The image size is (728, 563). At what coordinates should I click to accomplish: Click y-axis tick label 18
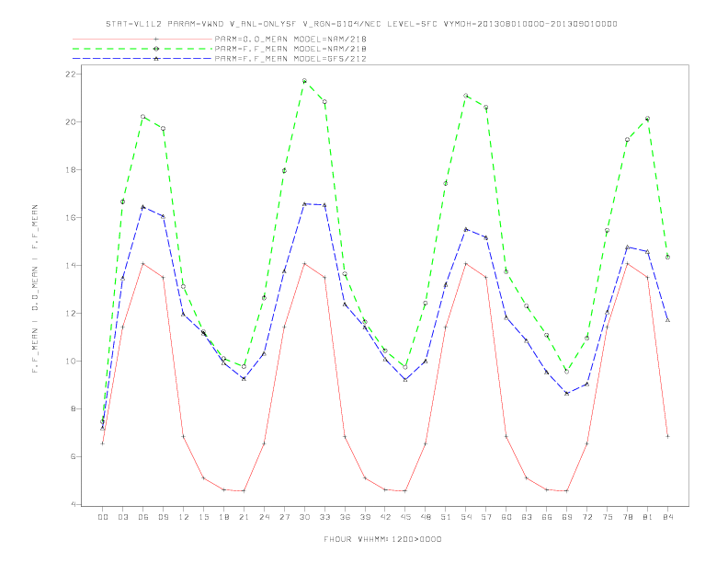click(70, 170)
